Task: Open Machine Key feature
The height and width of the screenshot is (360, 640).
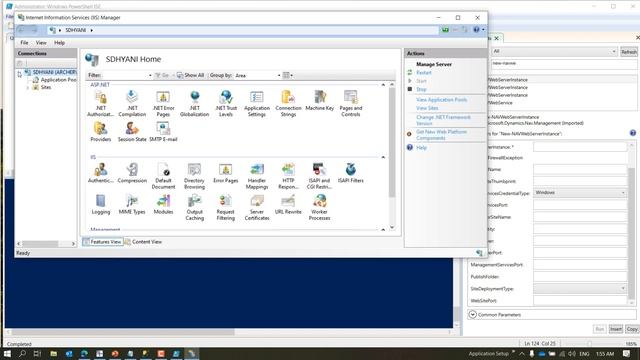Action: click(320, 101)
